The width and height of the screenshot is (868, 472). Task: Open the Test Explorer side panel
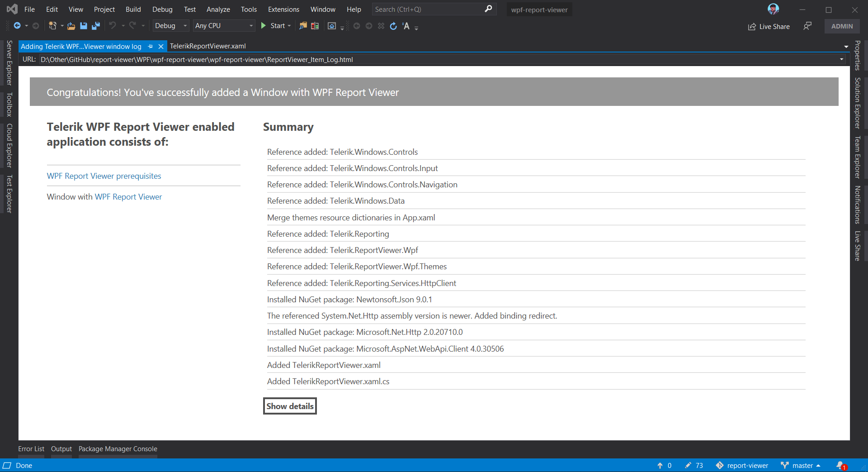click(9, 194)
